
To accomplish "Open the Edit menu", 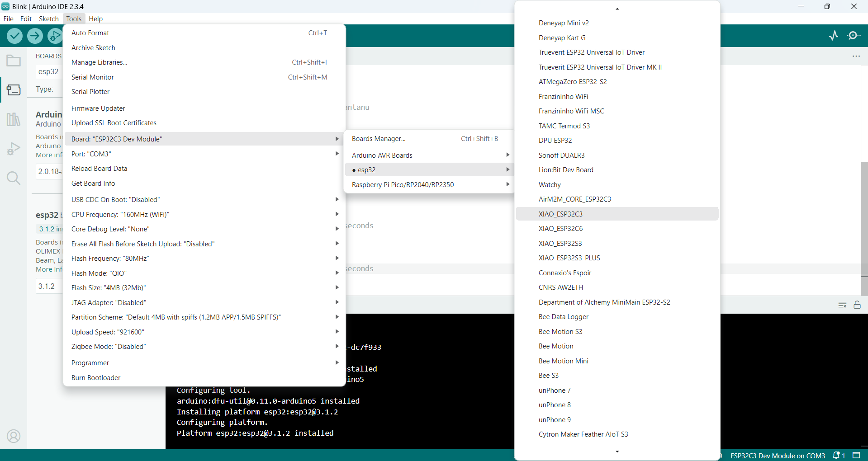I will click(26, 19).
